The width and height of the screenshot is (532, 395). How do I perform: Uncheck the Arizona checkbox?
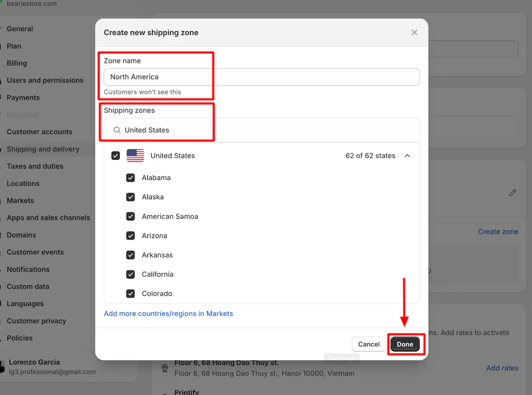[x=130, y=236]
